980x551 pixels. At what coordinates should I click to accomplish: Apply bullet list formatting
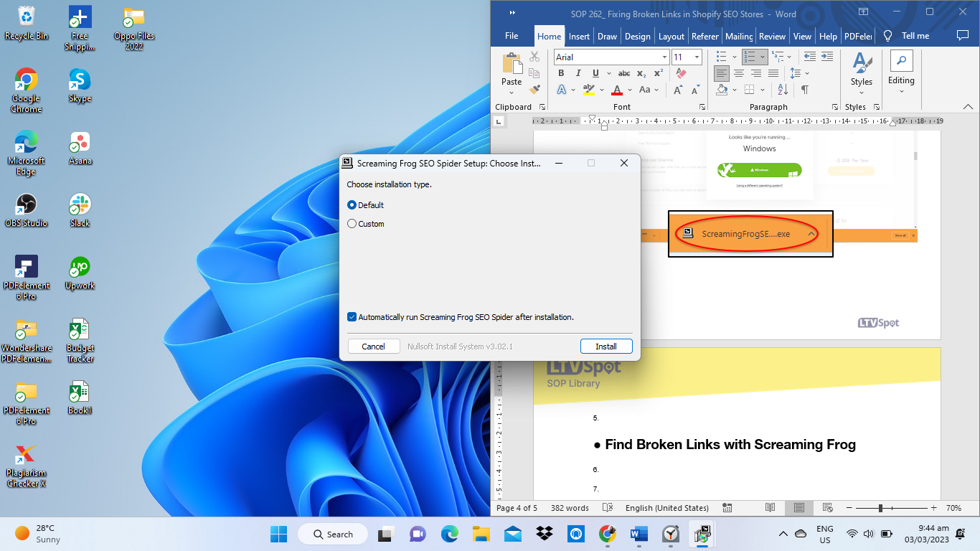coord(722,57)
